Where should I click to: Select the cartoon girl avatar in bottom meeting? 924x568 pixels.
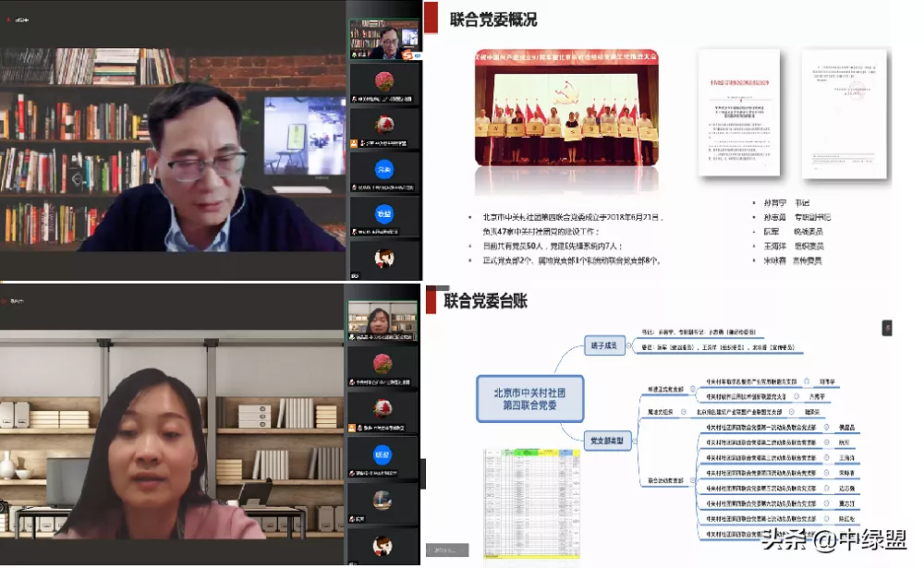tap(383, 546)
